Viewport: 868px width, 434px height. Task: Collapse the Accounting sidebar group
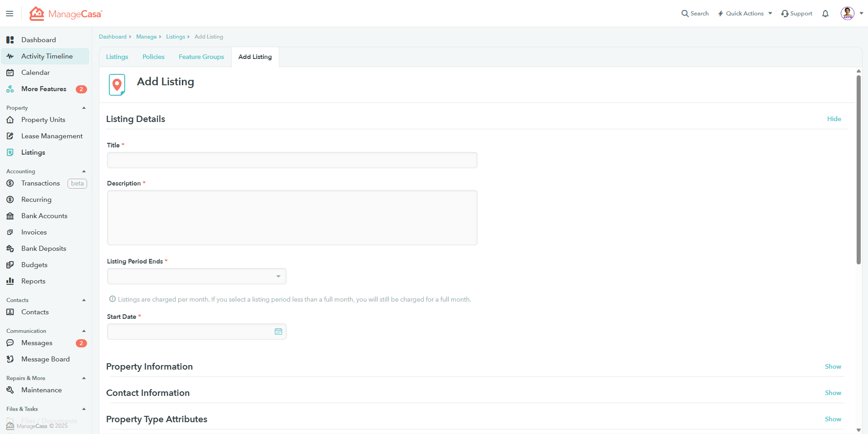(x=84, y=171)
